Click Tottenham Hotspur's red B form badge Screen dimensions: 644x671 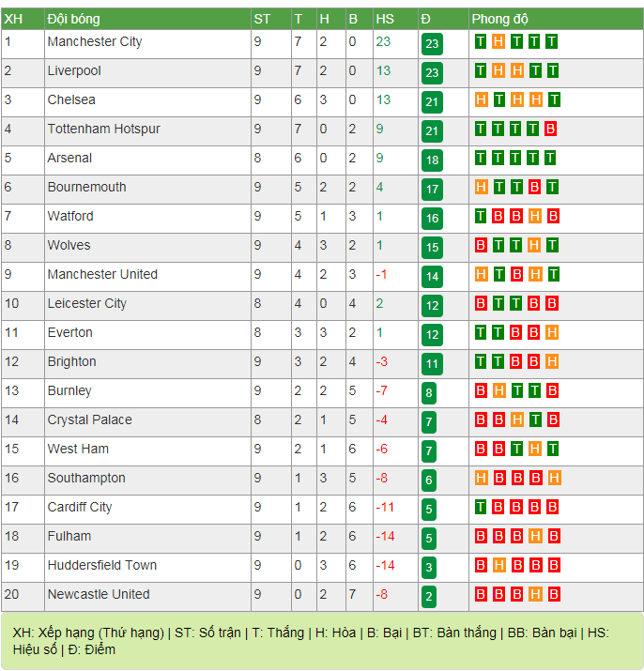click(551, 130)
